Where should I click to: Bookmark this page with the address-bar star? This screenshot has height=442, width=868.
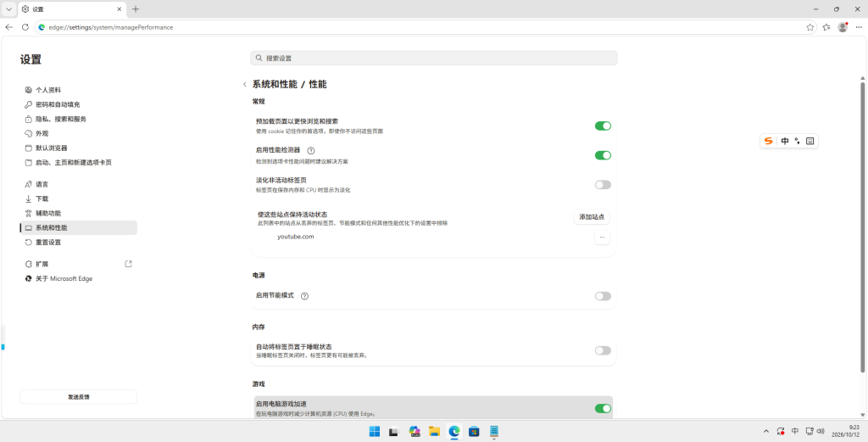click(810, 27)
